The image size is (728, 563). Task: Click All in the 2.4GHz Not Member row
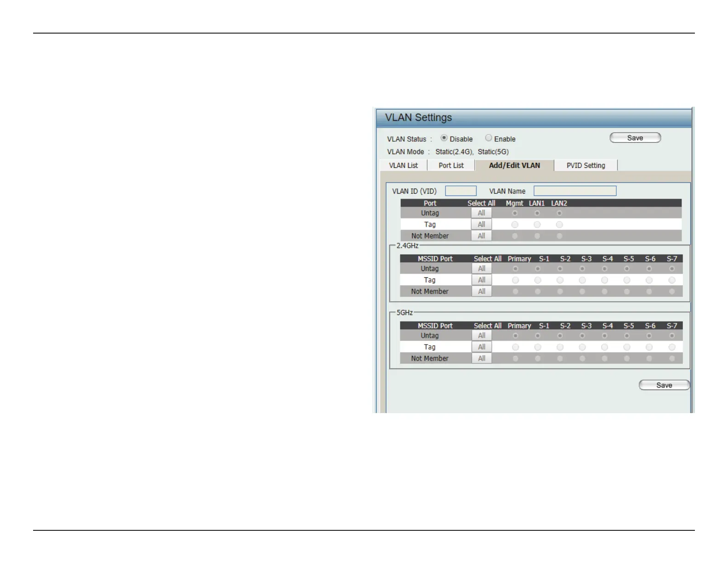click(x=482, y=292)
